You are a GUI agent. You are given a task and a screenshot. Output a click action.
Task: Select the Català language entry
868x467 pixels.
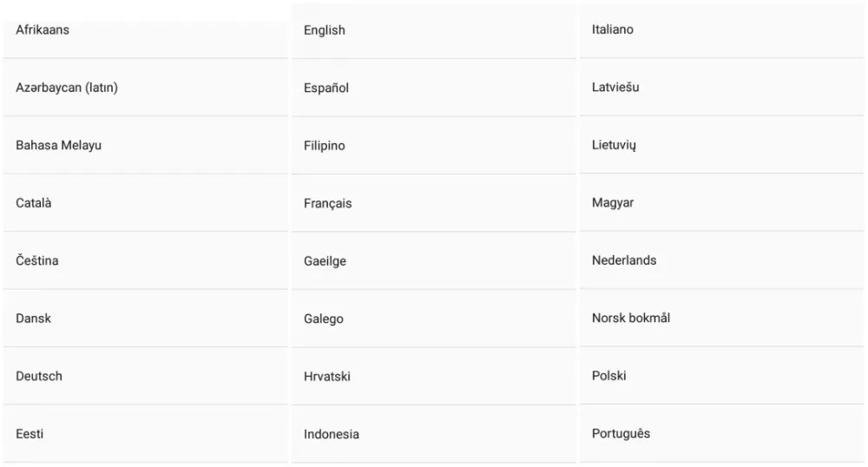(x=34, y=203)
